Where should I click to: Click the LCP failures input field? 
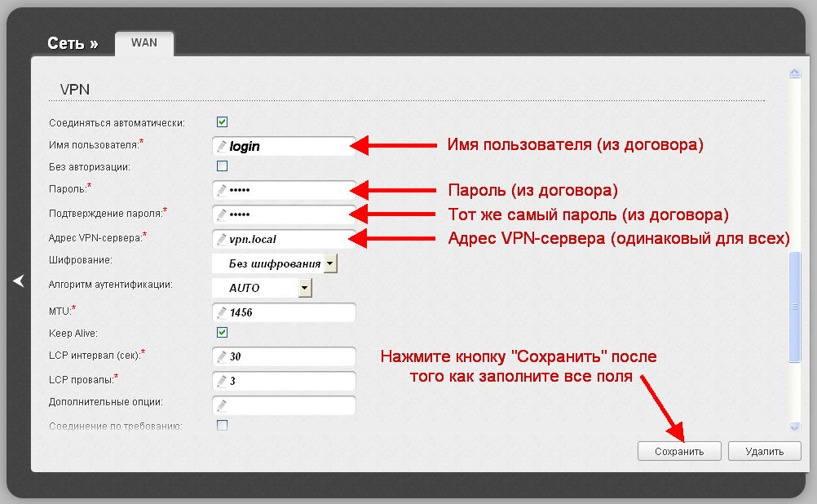(289, 381)
